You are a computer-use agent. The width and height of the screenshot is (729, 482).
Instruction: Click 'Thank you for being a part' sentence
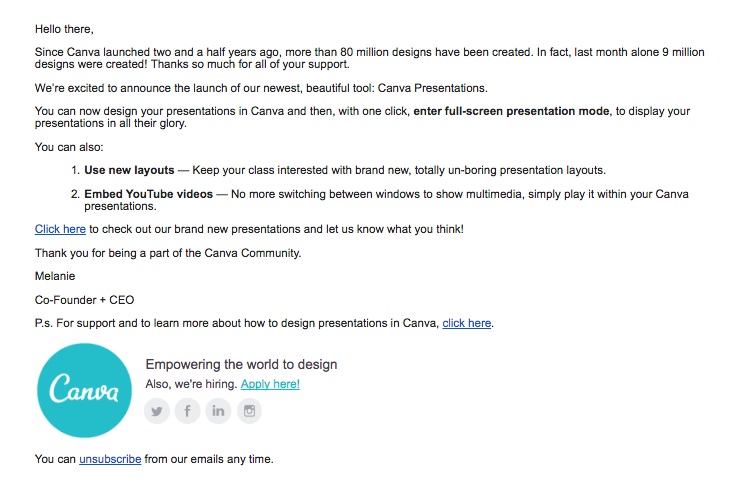[x=168, y=253]
